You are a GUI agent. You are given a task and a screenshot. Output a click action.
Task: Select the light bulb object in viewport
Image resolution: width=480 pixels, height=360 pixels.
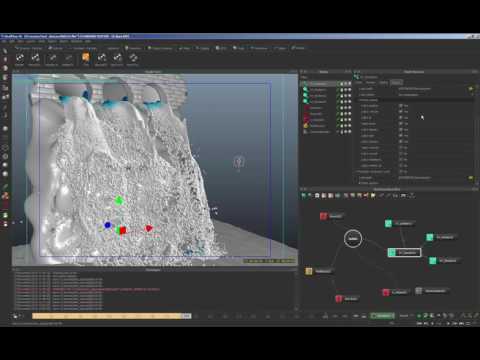tap(238, 162)
